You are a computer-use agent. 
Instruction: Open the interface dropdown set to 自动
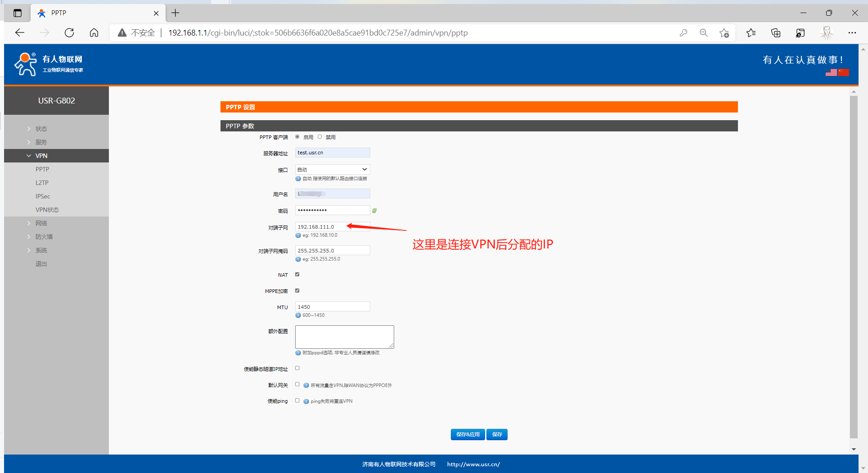[x=333, y=170]
